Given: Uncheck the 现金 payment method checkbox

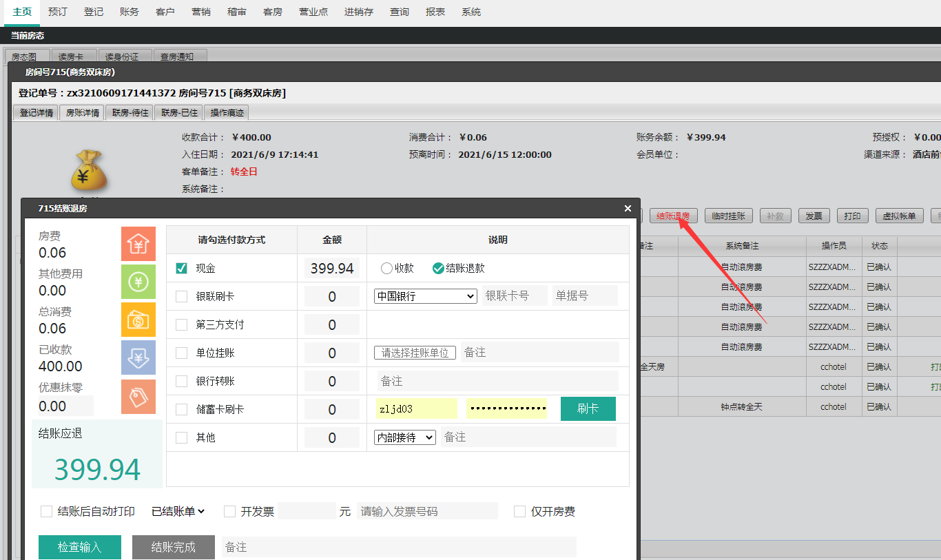Looking at the screenshot, I should coord(182,268).
